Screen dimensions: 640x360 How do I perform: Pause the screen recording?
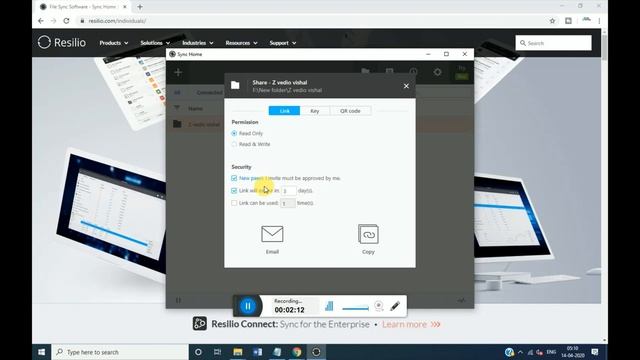(248, 306)
